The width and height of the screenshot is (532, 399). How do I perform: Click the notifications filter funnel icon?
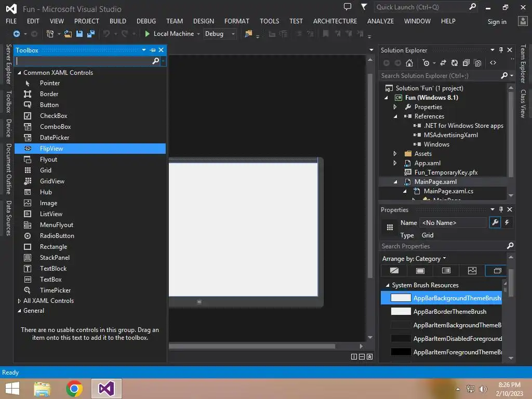[364, 6]
